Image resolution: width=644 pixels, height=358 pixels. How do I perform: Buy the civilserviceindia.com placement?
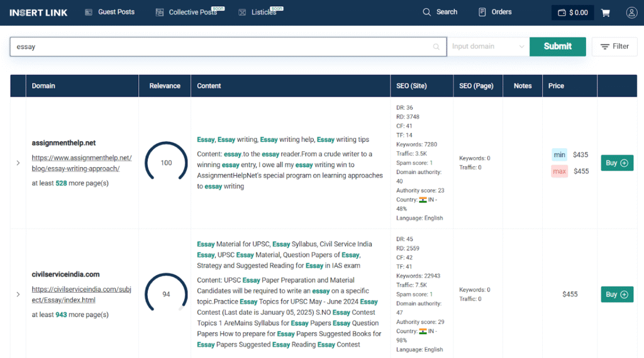617,295
